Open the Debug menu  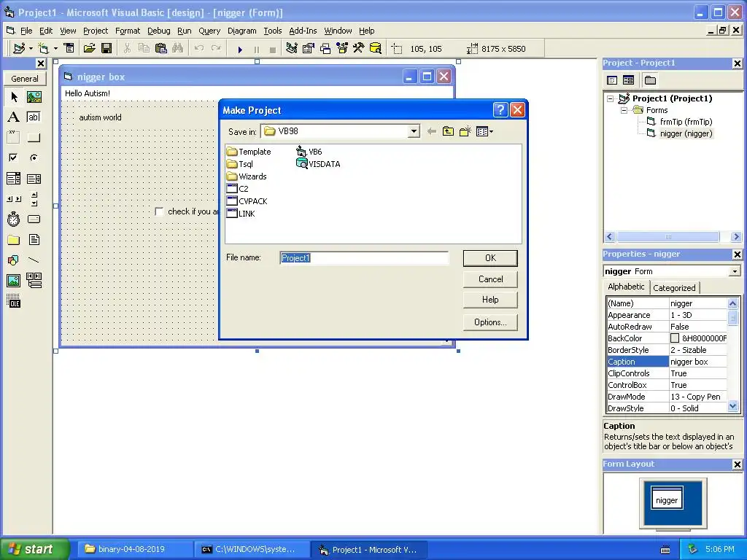(x=158, y=31)
